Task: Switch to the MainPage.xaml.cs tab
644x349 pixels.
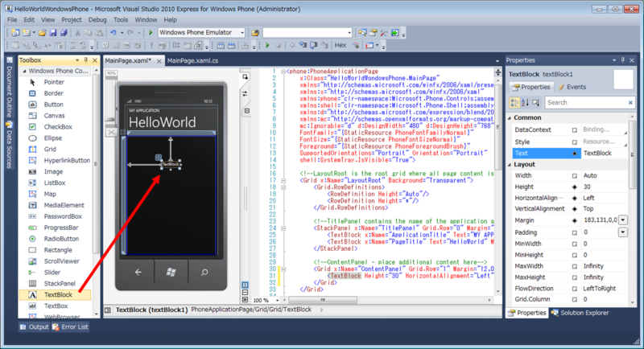Action: pos(192,60)
